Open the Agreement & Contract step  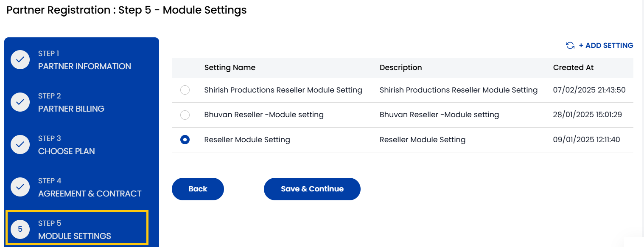click(90, 194)
